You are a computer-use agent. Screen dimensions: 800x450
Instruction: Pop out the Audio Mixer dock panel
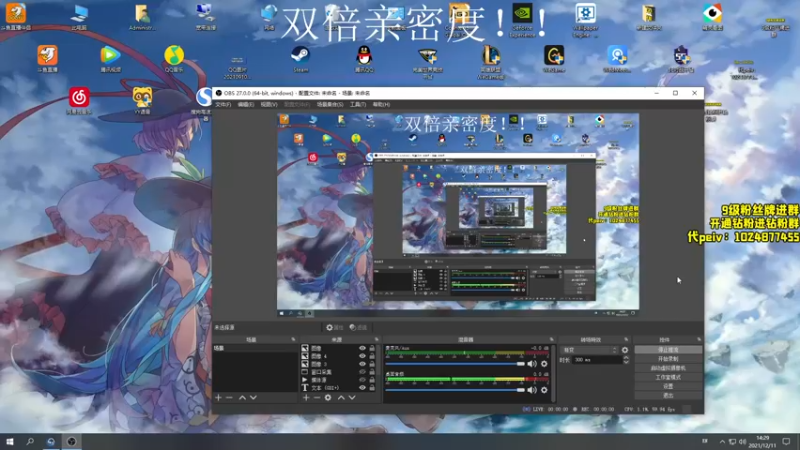tap(552, 339)
